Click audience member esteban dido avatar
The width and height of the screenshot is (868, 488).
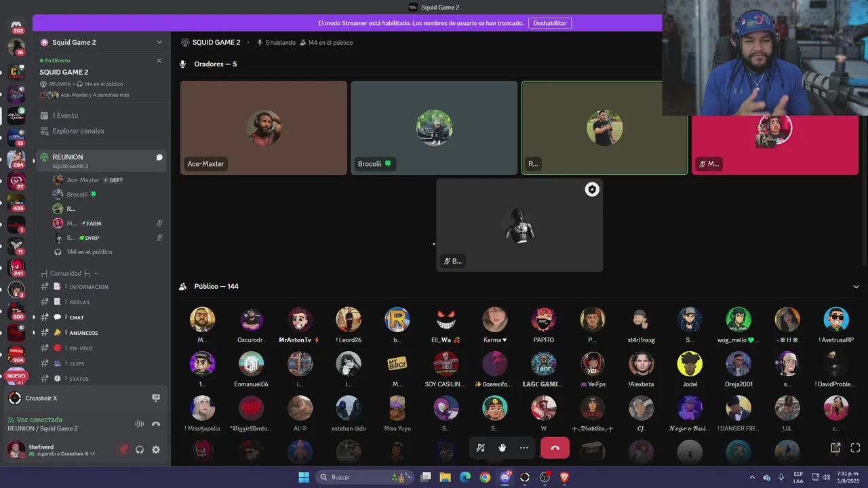[x=349, y=408]
